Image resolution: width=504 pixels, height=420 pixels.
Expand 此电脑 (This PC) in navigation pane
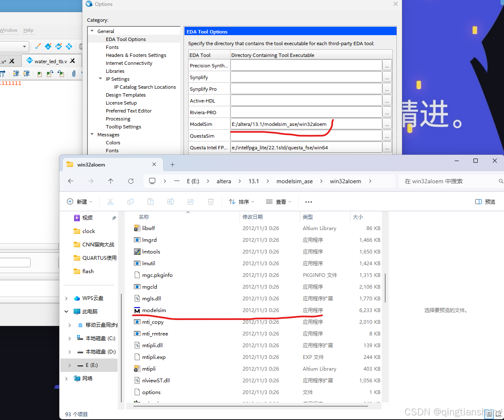(x=67, y=311)
